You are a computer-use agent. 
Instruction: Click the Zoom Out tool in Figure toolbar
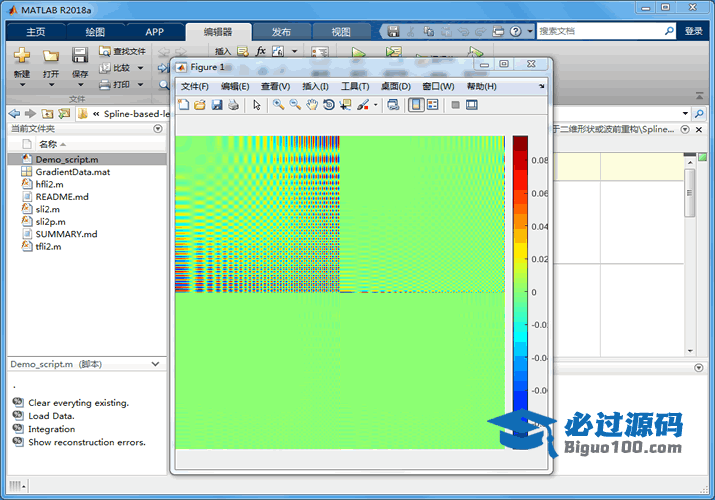295,105
